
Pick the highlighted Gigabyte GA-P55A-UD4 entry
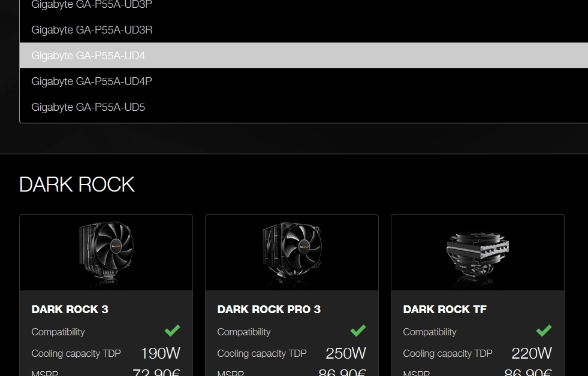304,56
